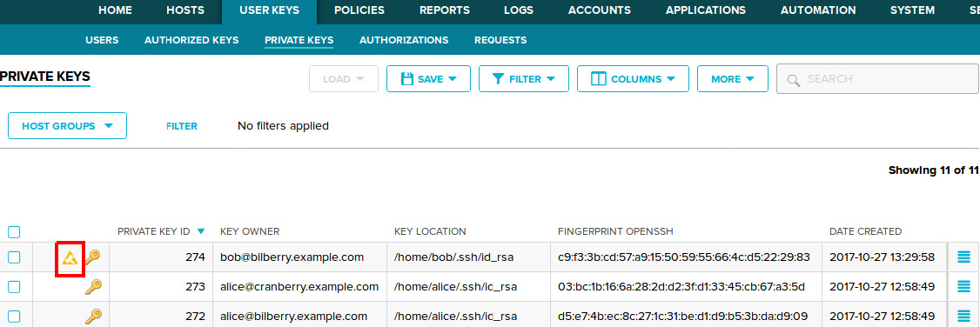The height and width of the screenshot is (327, 980).
Task: Toggle the select-all checkbox in the table header
Action: coord(14,232)
